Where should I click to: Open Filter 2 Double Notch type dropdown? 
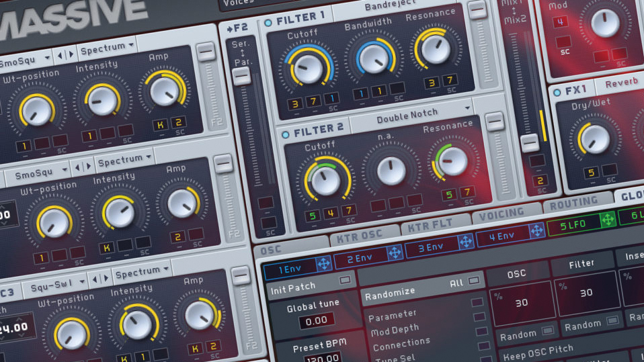pyautogui.click(x=412, y=116)
